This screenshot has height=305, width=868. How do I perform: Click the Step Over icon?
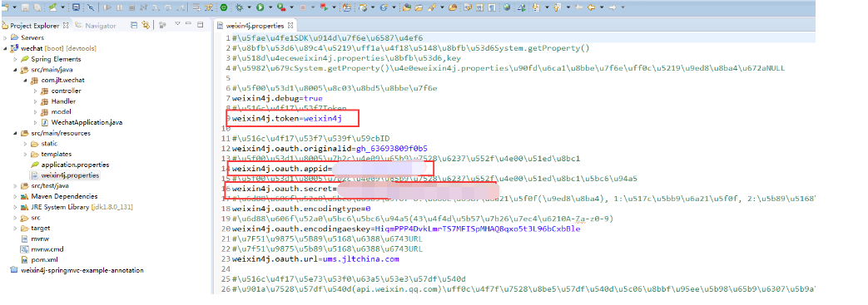point(168,7)
